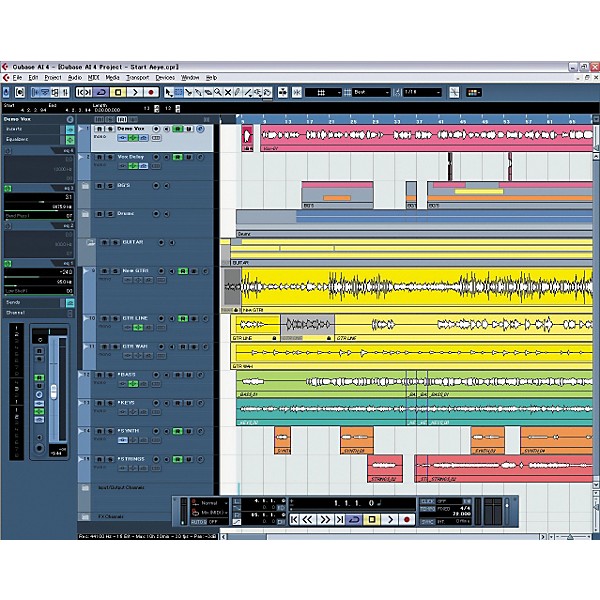The height and width of the screenshot is (600, 600).
Task: Mute the Demo Vox track
Action: click(99, 129)
